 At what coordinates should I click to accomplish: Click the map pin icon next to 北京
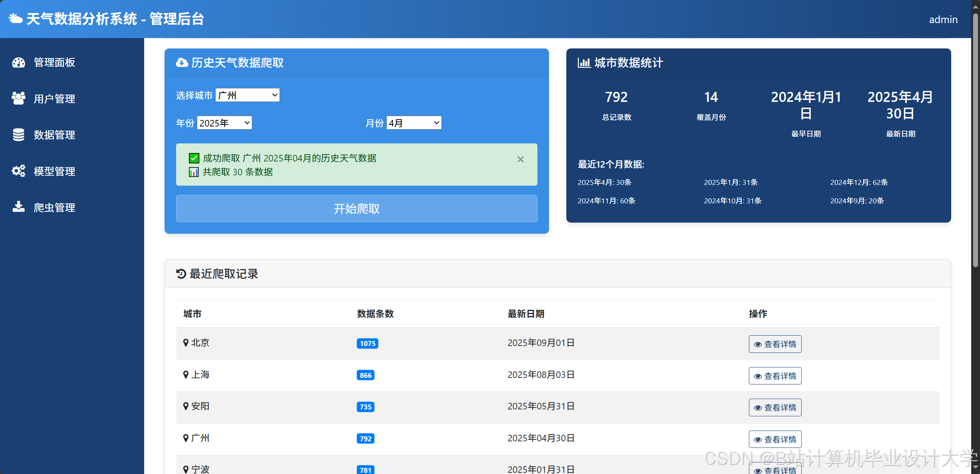coord(186,343)
